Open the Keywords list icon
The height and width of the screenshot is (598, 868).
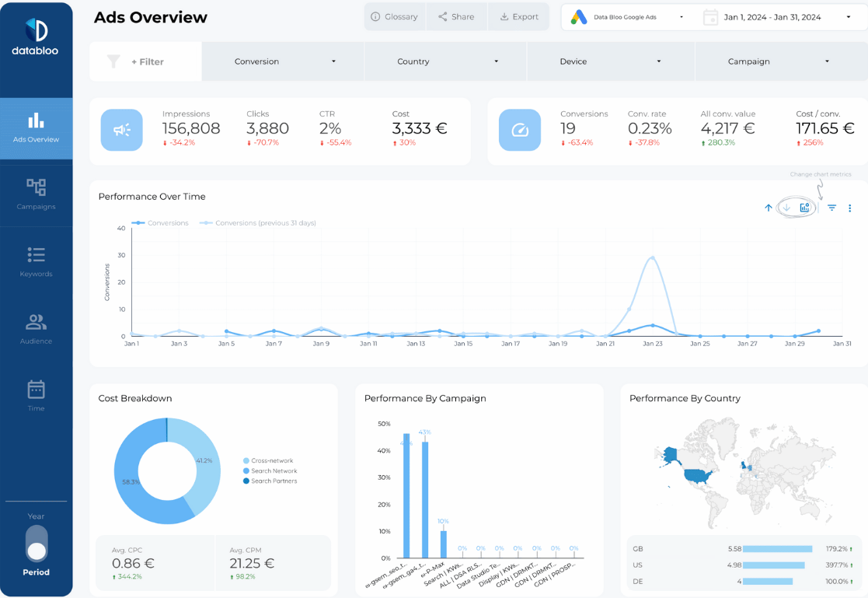tap(36, 255)
